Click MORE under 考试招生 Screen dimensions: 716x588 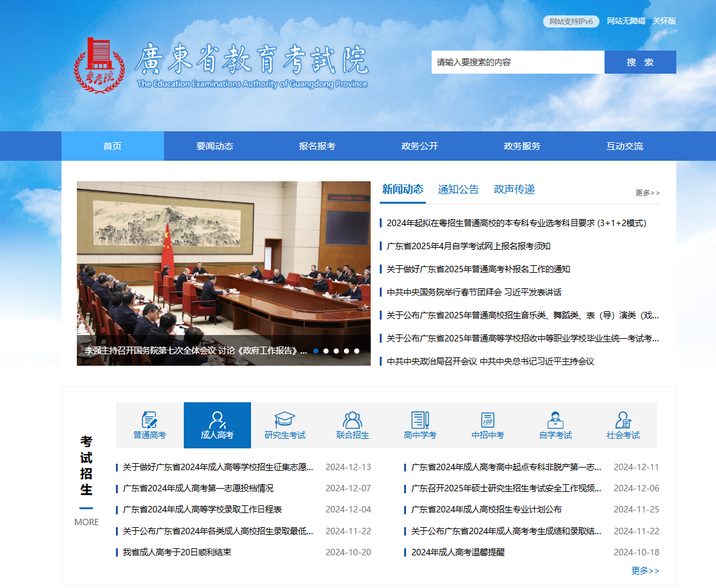[86, 522]
